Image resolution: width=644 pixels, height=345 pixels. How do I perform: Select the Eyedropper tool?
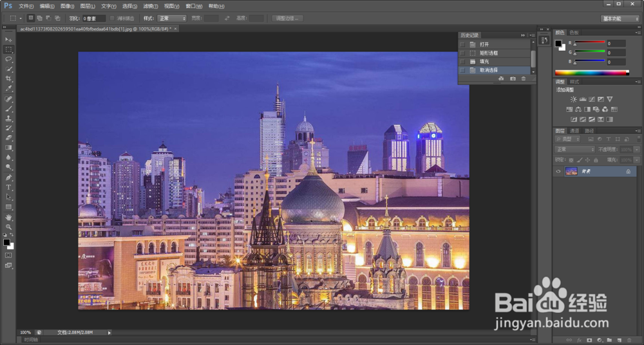tap(8, 89)
